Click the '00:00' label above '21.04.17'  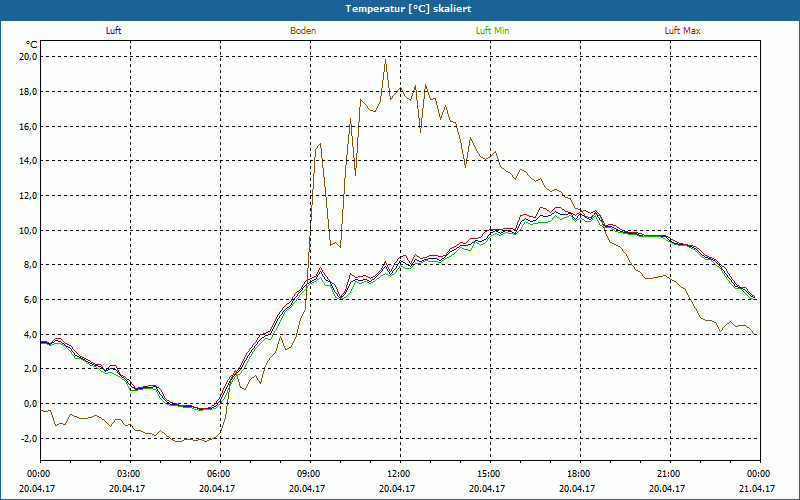[757, 474]
